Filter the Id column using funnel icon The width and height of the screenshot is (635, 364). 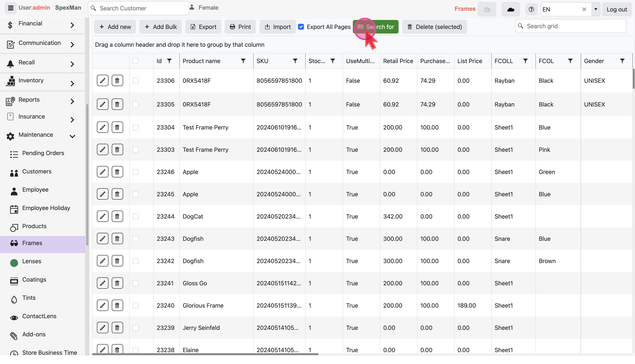pyautogui.click(x=169, y=61)
